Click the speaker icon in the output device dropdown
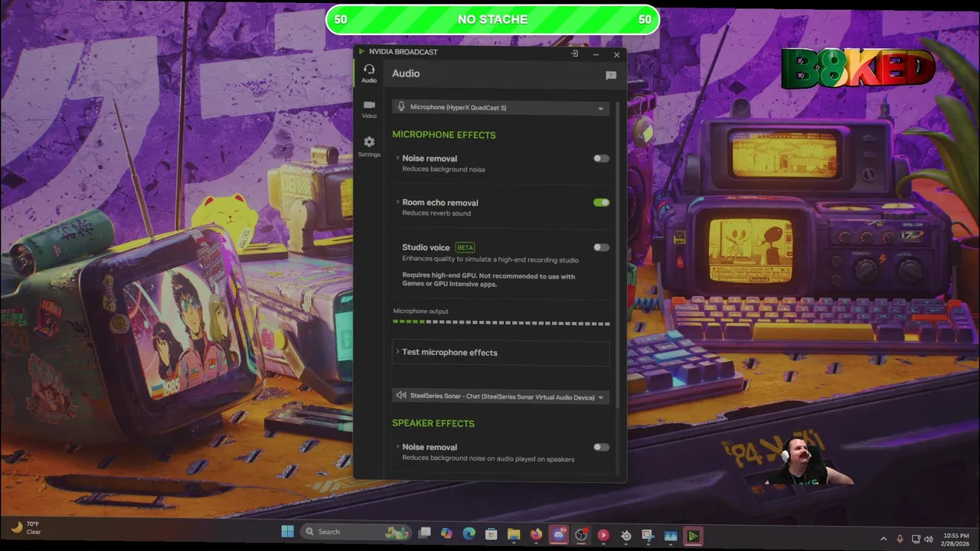This screenshot has width=980, height=551. [401, 396]
